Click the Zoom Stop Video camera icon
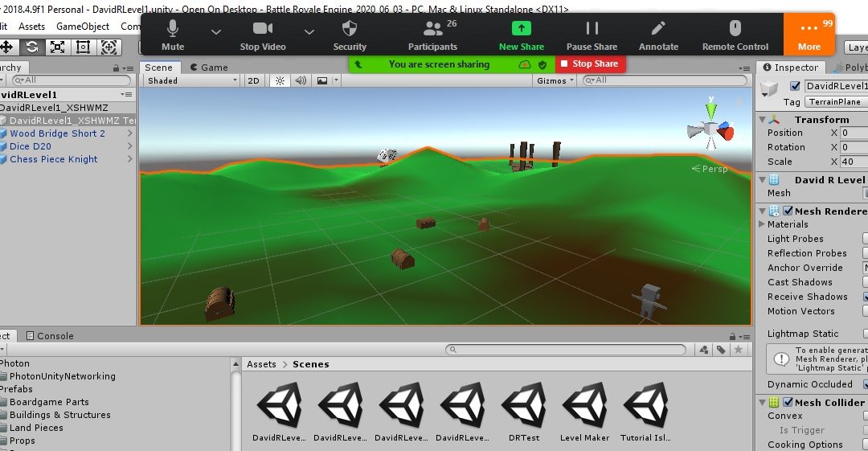Viewport: 868px width, 451px height. (262, 28)
